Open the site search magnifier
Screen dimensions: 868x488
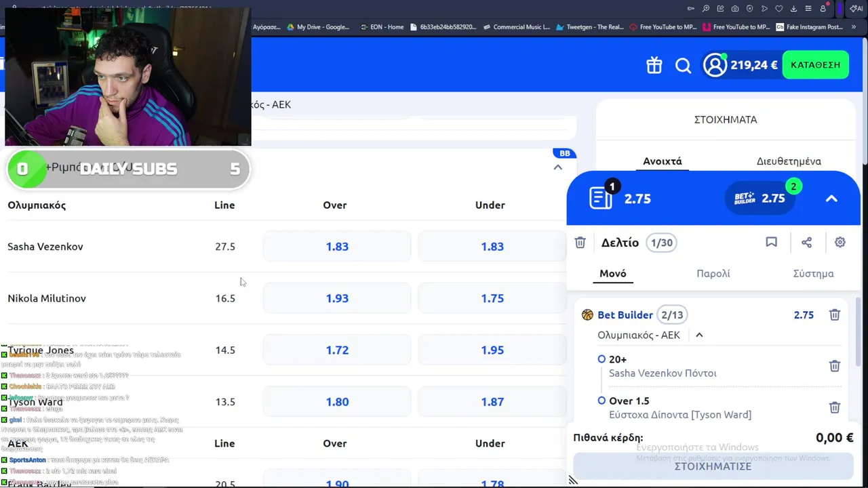(683, 65)
